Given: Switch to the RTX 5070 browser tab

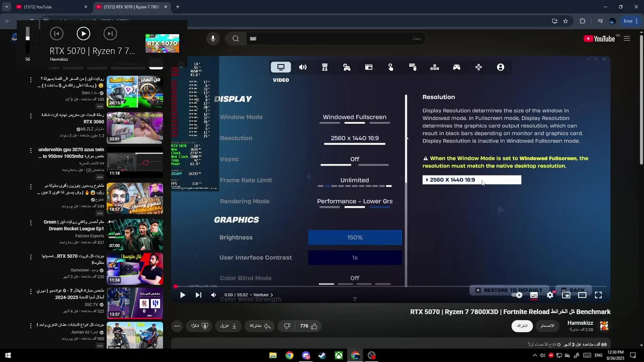Looking at the screenshot, I should [x=131, y=7].
